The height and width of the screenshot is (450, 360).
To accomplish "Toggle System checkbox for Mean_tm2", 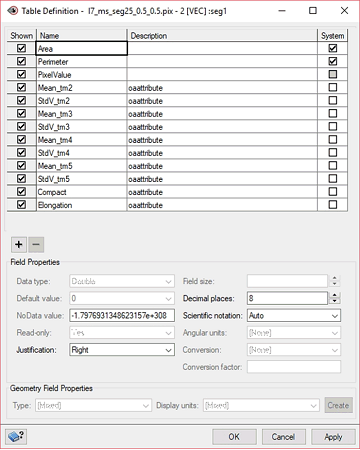I will coord(333,87).
